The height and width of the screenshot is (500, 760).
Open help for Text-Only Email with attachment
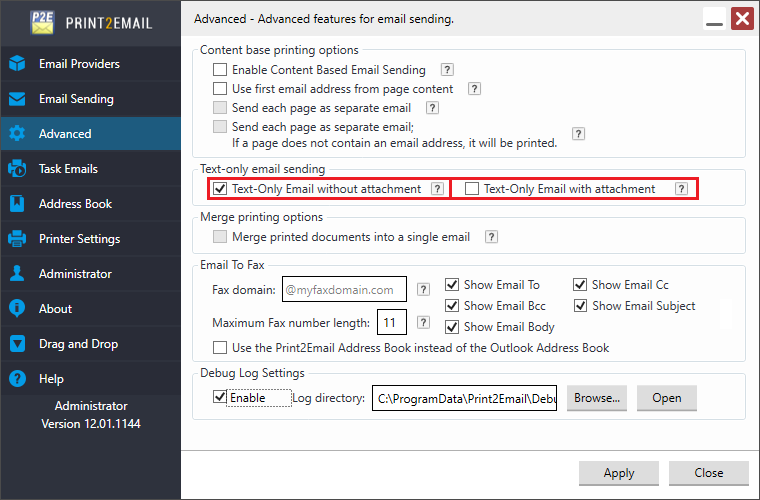tap(681, 188)
